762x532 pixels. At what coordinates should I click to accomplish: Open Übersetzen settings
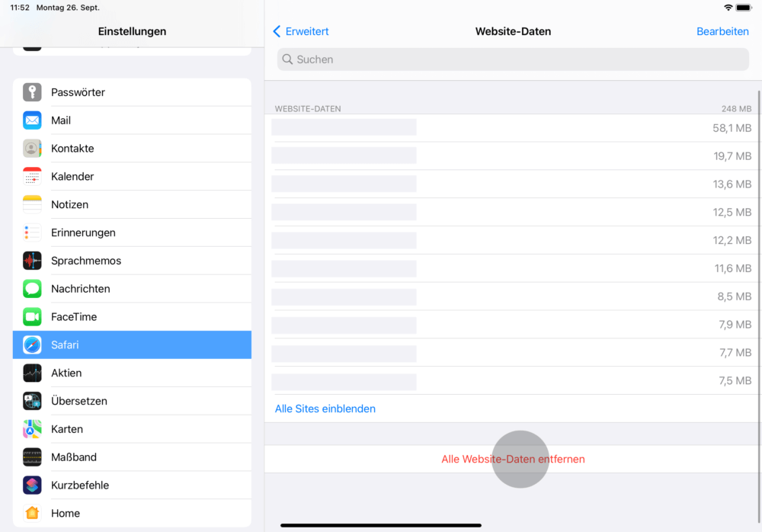(132, 401)
